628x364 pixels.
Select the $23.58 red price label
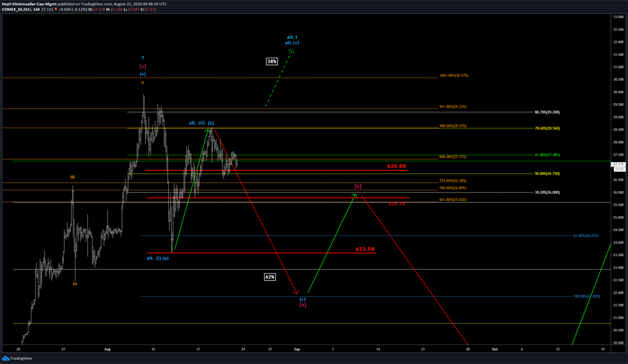point(365,249)
